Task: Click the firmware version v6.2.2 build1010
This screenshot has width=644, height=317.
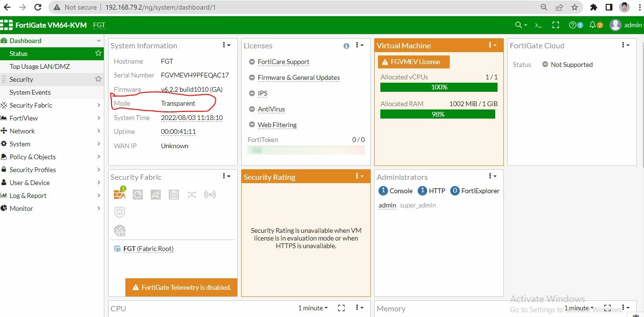Action: [x=191, y=89]
